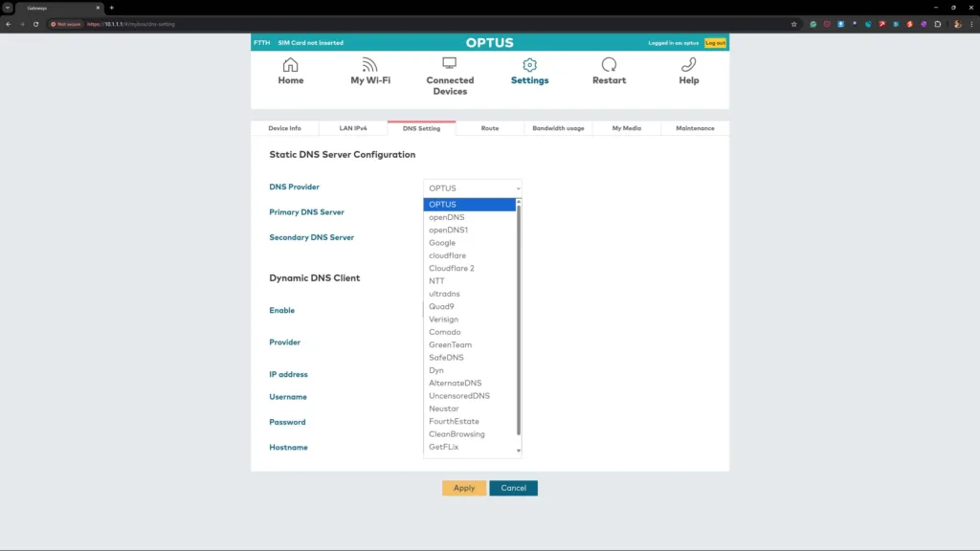This screenshot has width=980, height=551.
Task: Select SafeDNS option
Action: [x=469, y=358]
